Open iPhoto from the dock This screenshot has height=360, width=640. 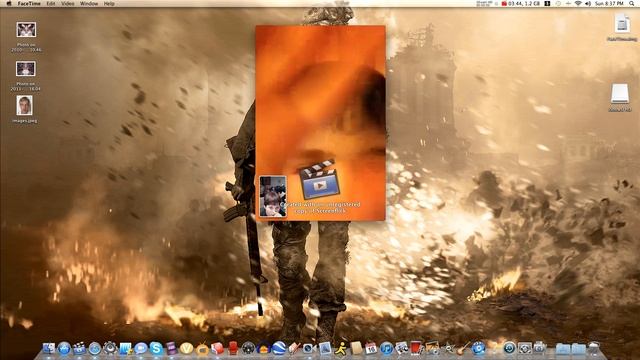[432, 348]
